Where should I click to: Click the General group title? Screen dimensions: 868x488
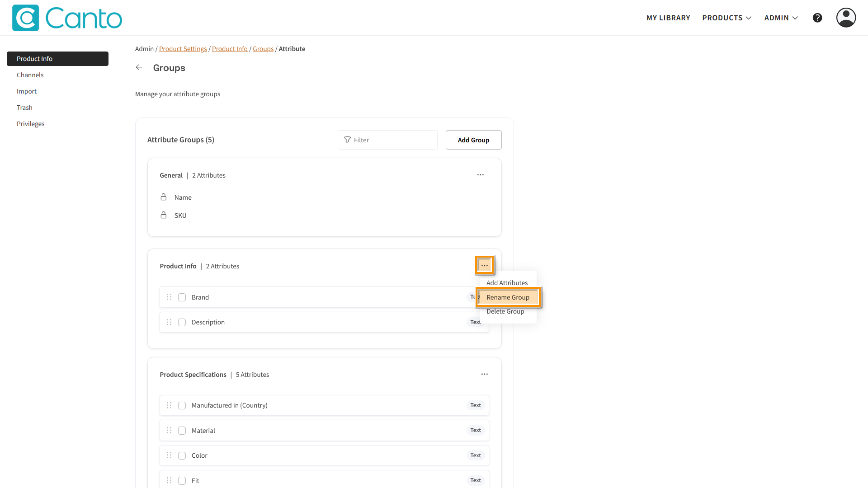pyautogui.click(x=171, y=175)
